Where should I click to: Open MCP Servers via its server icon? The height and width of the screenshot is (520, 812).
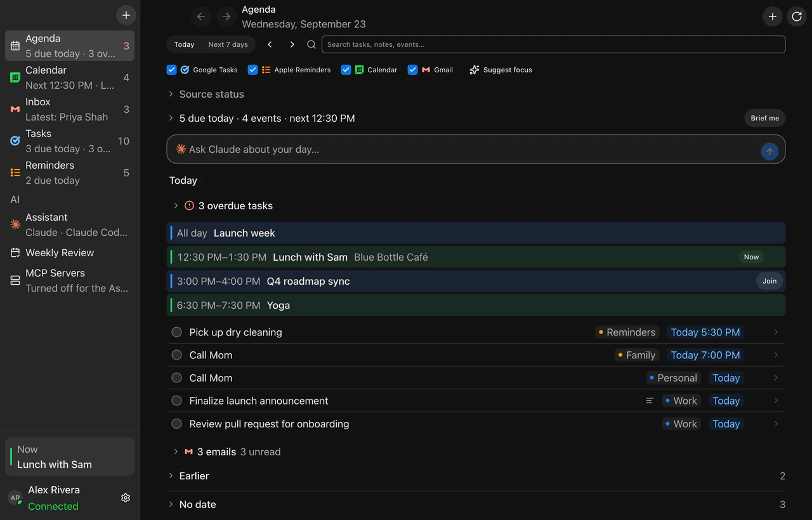15,280
